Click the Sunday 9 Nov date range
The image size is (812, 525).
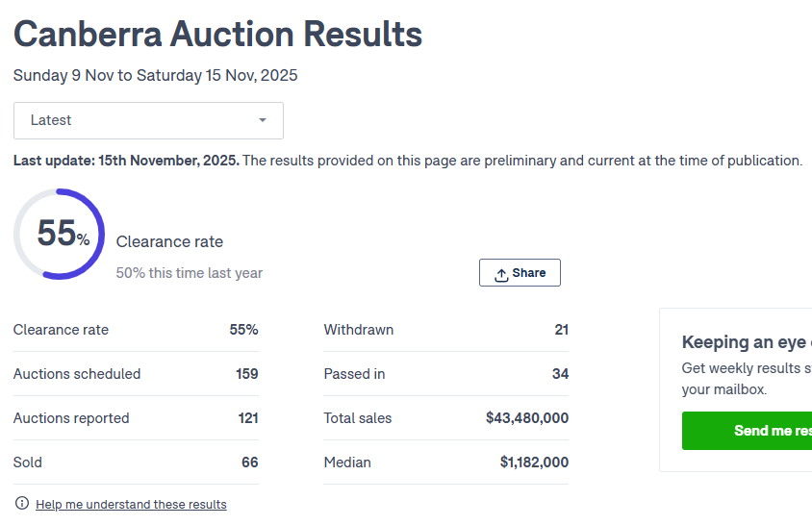tap(156, 75)
